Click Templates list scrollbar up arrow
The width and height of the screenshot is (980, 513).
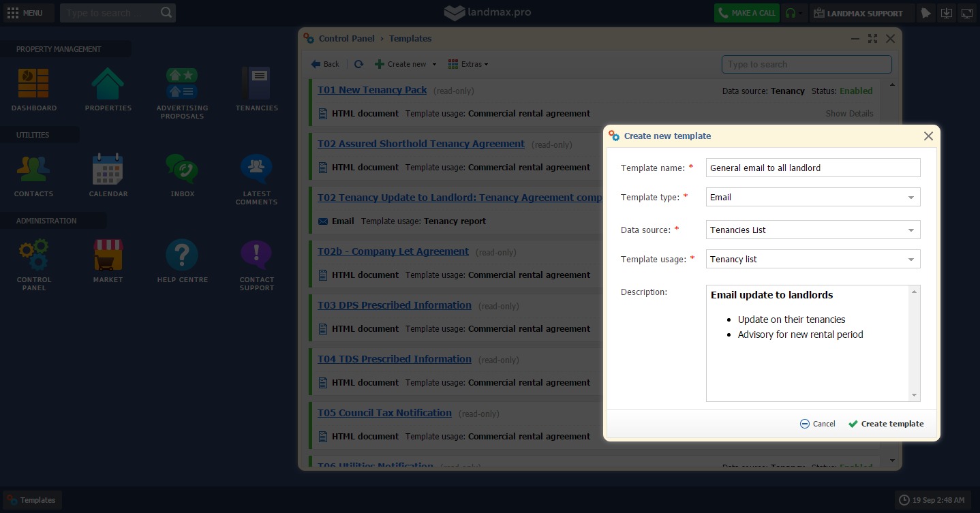(893, 85)
